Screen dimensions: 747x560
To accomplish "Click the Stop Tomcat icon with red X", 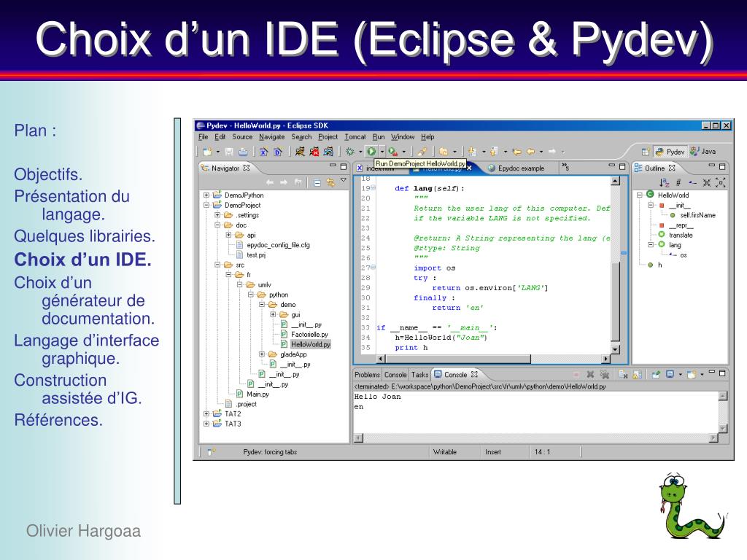I will pyautogui.click(x=314, y=152).
